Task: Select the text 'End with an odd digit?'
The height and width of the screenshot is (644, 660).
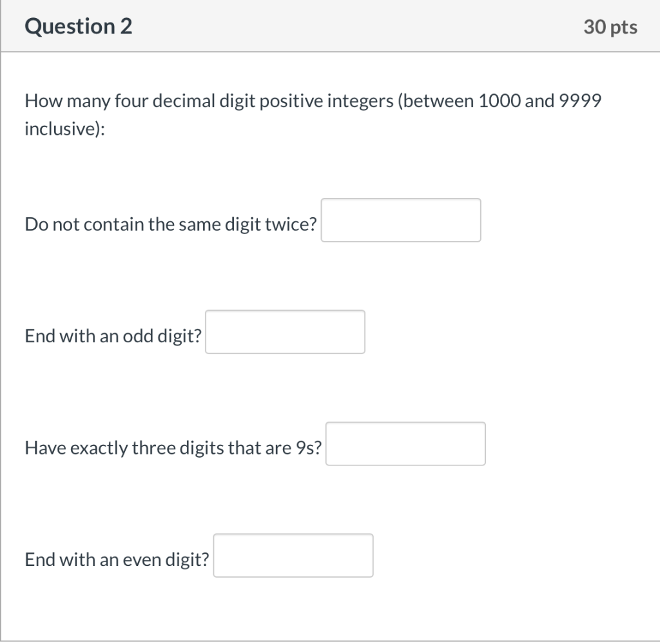Action: [x=113, y=336]
